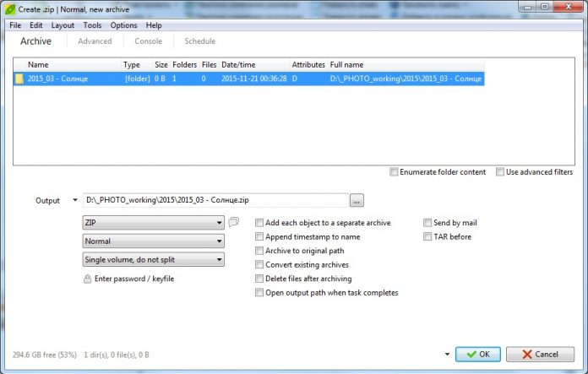Enable Add each object to separate archive
Viewport: 588px width, 374px height.
pos(259,223)
